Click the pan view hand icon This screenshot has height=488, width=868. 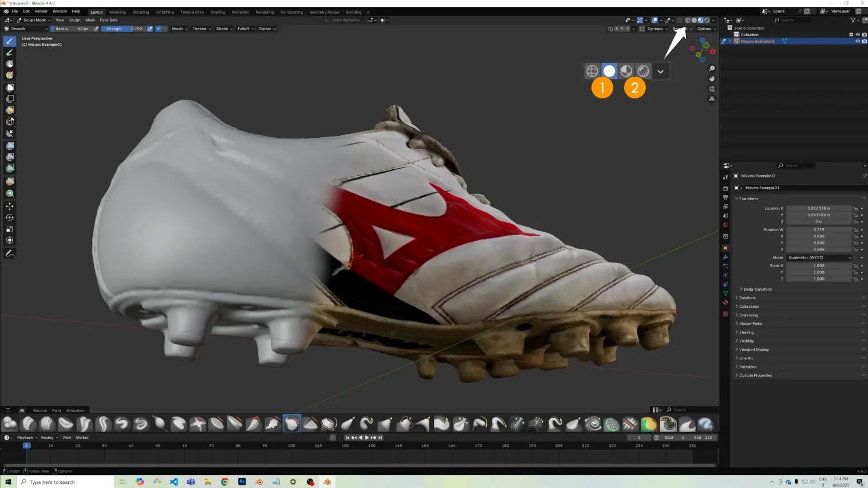click(712, 79)
